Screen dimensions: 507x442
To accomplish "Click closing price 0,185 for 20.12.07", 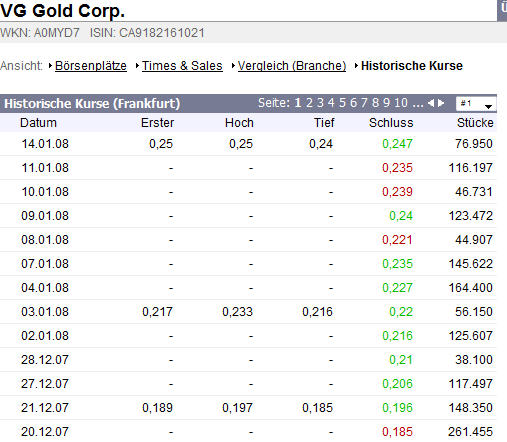I will pyautogui.click(x=397, y=432).
